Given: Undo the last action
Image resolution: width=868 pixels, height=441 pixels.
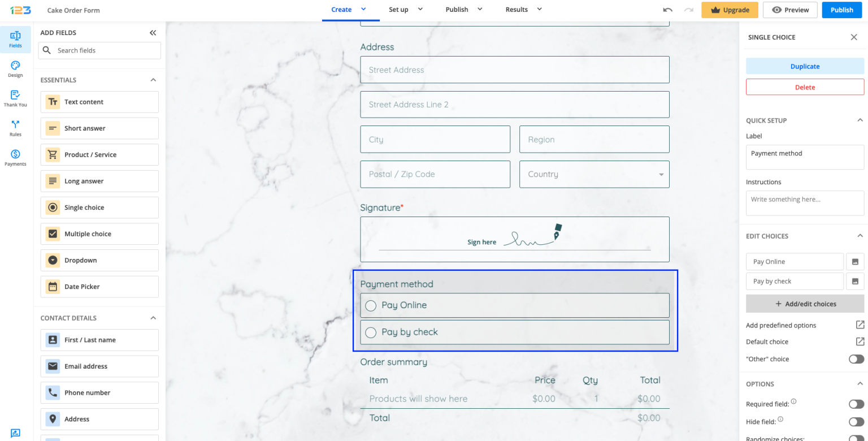Looking at the screenshot, I should tap(668, 10).
